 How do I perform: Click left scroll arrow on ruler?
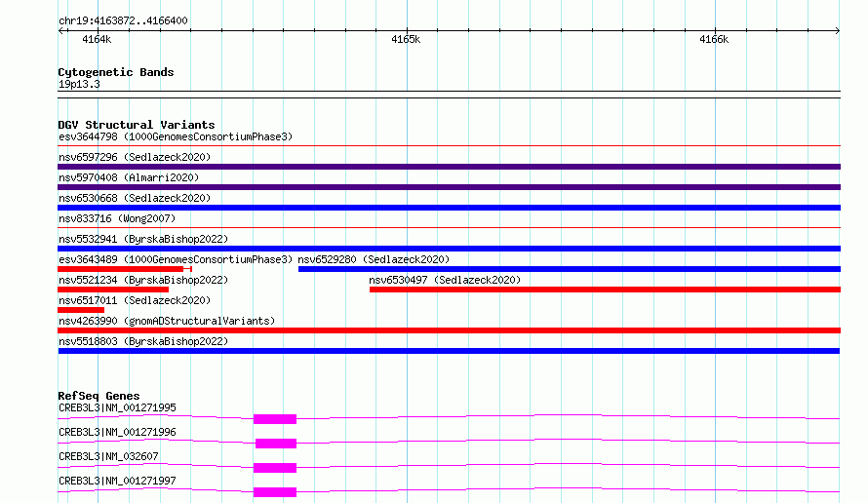click(x=60, y=31)
